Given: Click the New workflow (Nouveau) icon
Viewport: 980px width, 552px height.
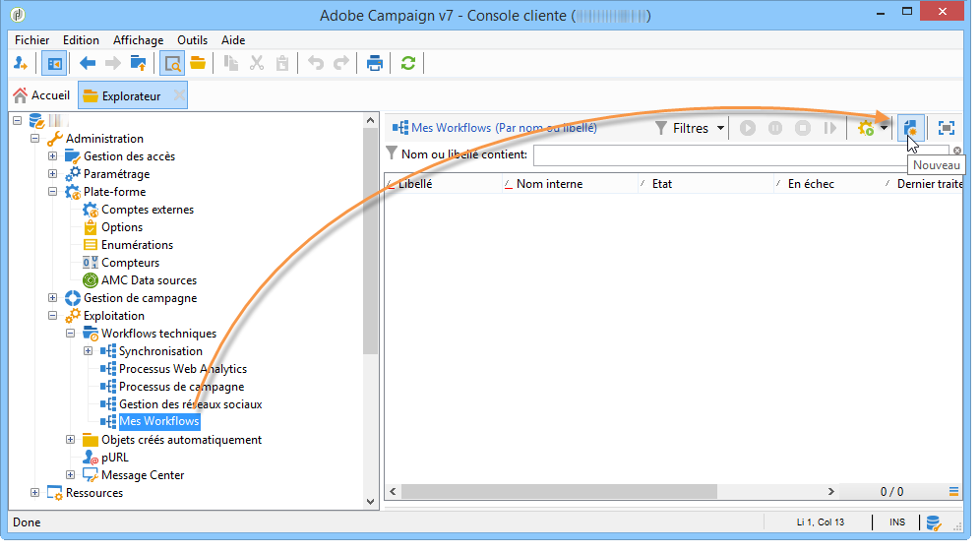Looking at the screenshot, I should tap(910, 128).
